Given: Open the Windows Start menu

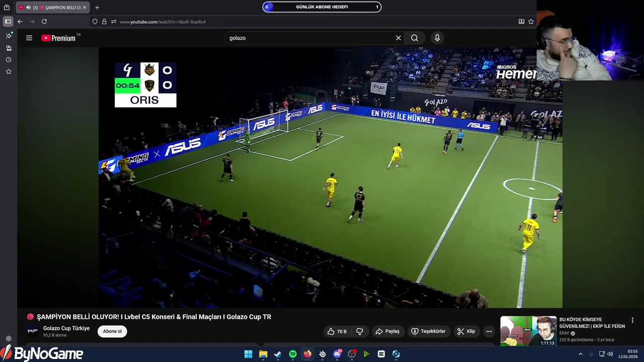Looking at the screenshot, I should (248, 354).
